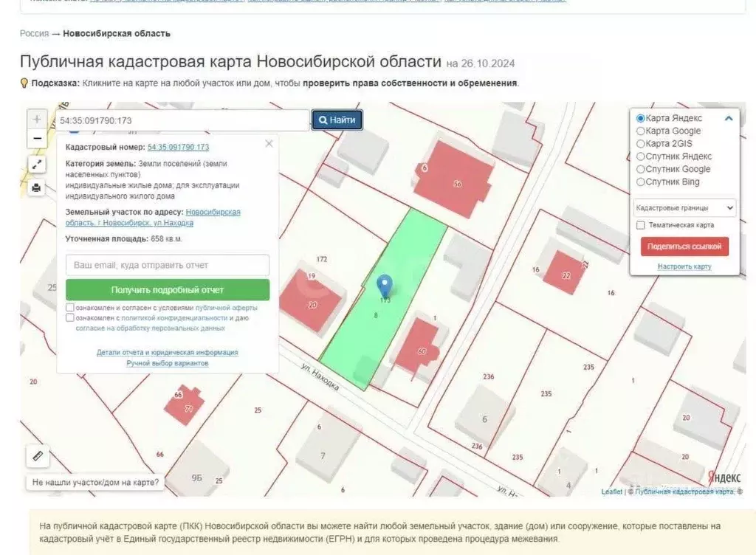Click the map marker pin on parcel 173
The image size is (756, 555).
(x=383, y=284)
